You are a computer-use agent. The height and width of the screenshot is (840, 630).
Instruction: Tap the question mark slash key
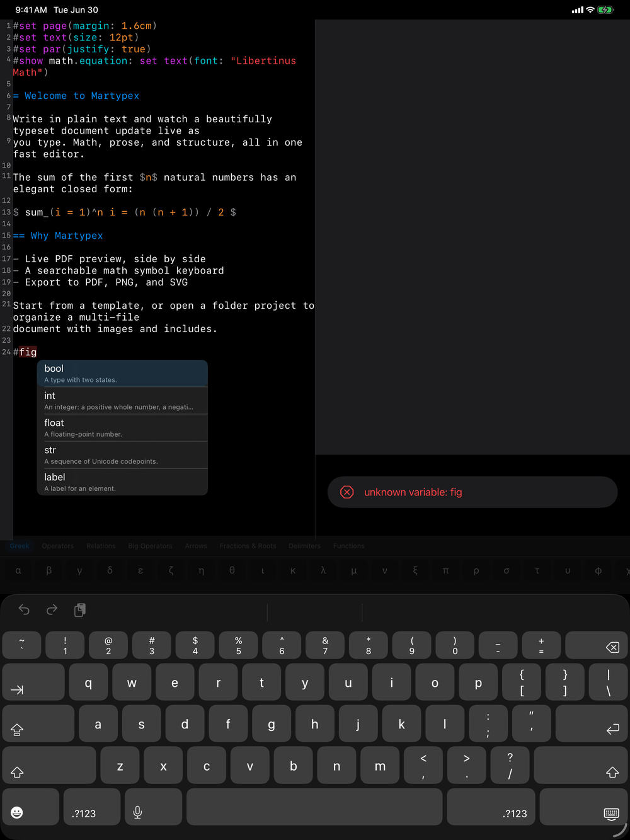pyautogui.click(x=510, y=766)
